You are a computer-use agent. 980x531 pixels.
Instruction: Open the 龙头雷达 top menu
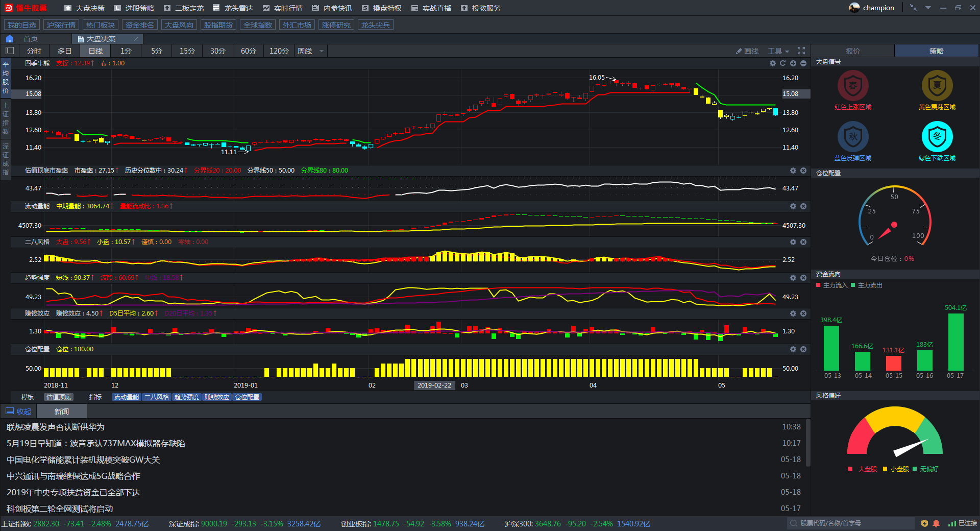tap(233, 8)
